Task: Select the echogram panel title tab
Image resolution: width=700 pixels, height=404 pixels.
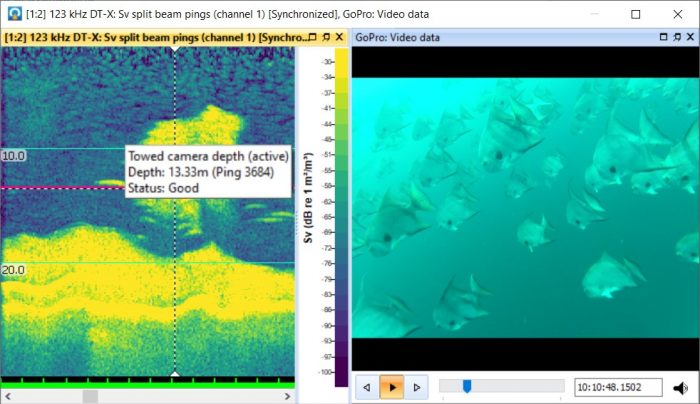Action: [150, 37]
